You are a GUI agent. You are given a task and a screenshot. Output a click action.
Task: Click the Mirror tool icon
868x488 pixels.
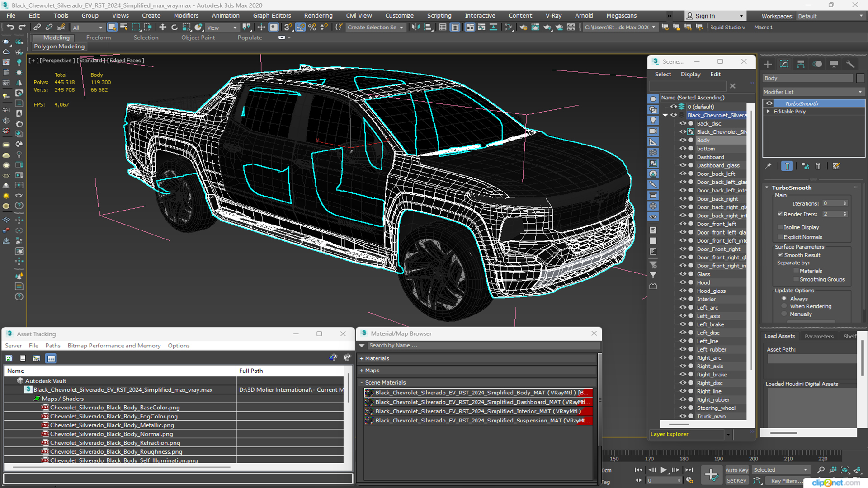[x=415, y=27]
